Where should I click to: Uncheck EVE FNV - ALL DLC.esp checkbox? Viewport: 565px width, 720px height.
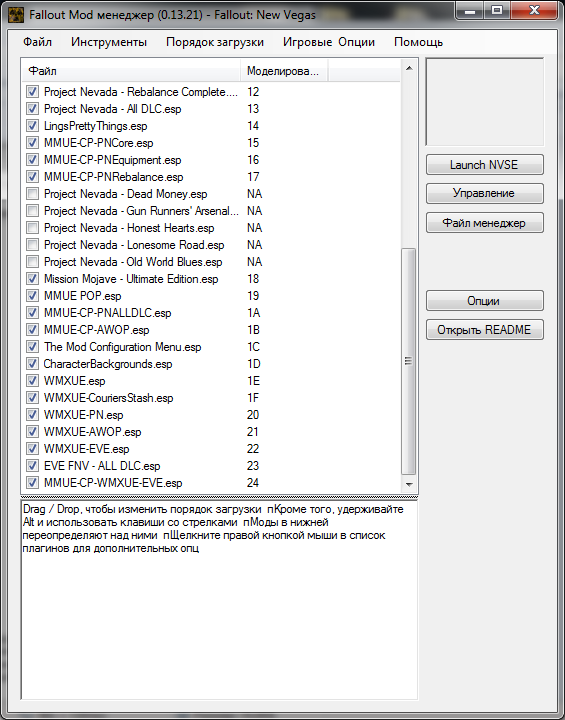point(32,466)
